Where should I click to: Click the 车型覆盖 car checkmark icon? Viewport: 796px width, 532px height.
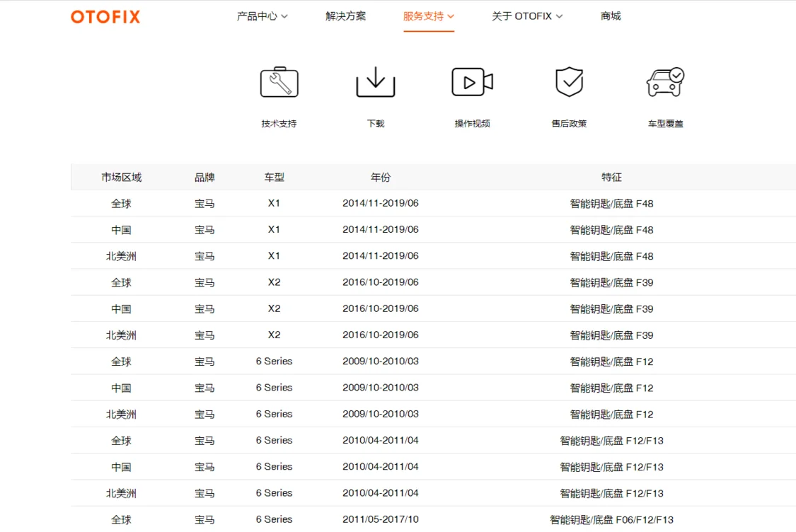pyautogui.click(x=666, y=82)
